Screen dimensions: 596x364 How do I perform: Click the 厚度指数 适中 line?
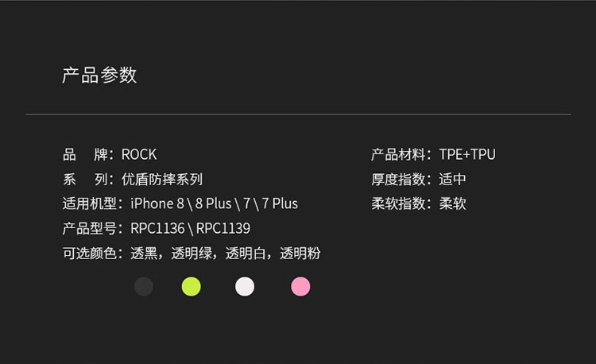click(x=419, y=179)
